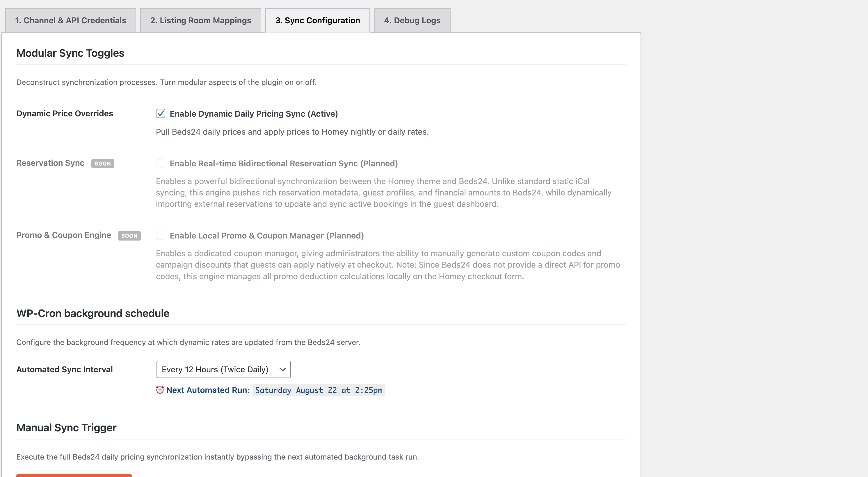The height and width of the screenshot is (477, 868).
Task: Click the 'Pull Beds24 daily prices' description text
Action: 292,132
